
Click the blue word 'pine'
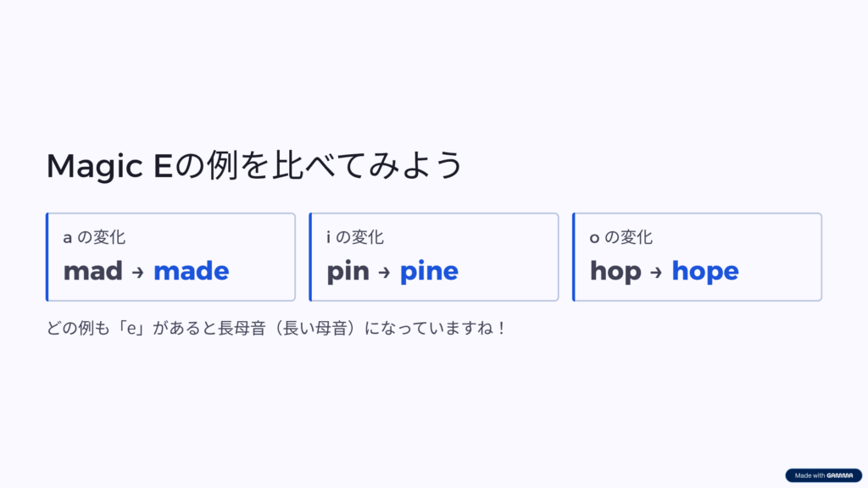(429, 272)
